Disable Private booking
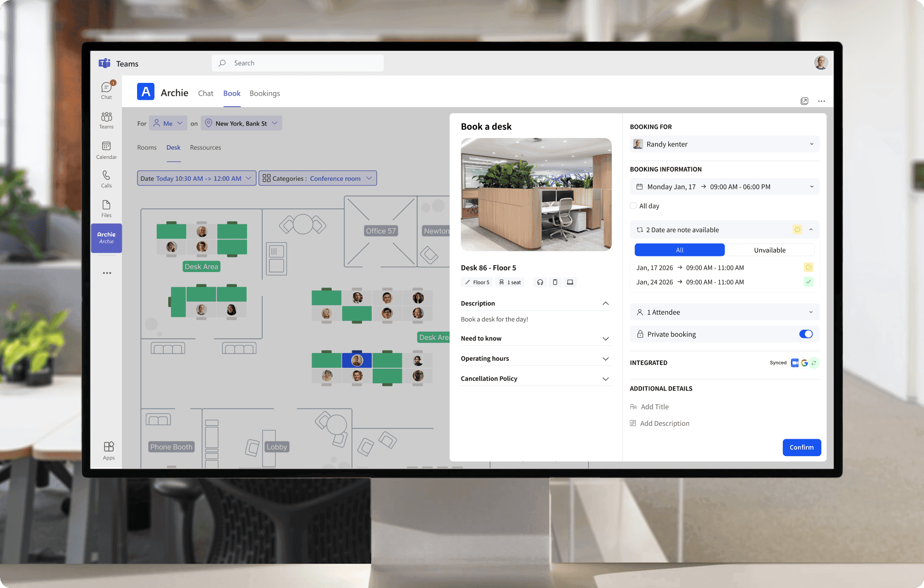Screen dimensions: 924x588 coord(805,334)
